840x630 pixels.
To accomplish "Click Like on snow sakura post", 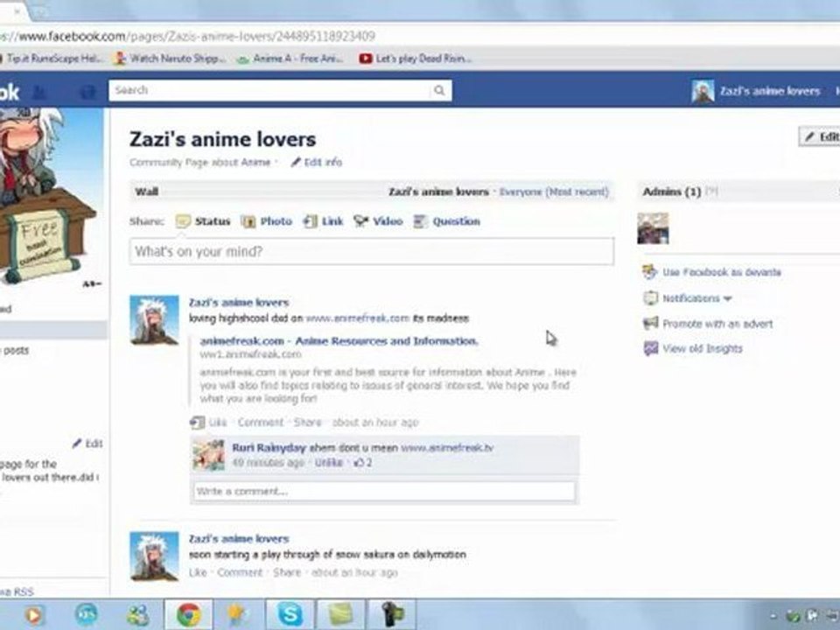I will [198, 572].
